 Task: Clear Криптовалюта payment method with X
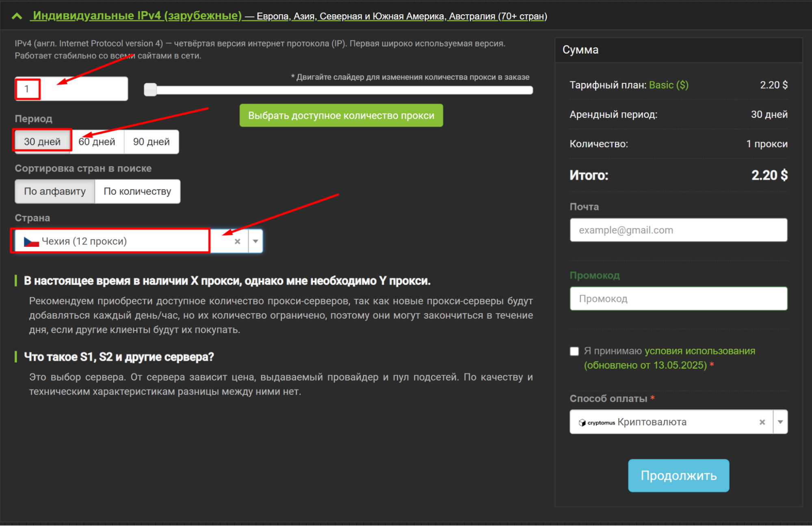762,422
